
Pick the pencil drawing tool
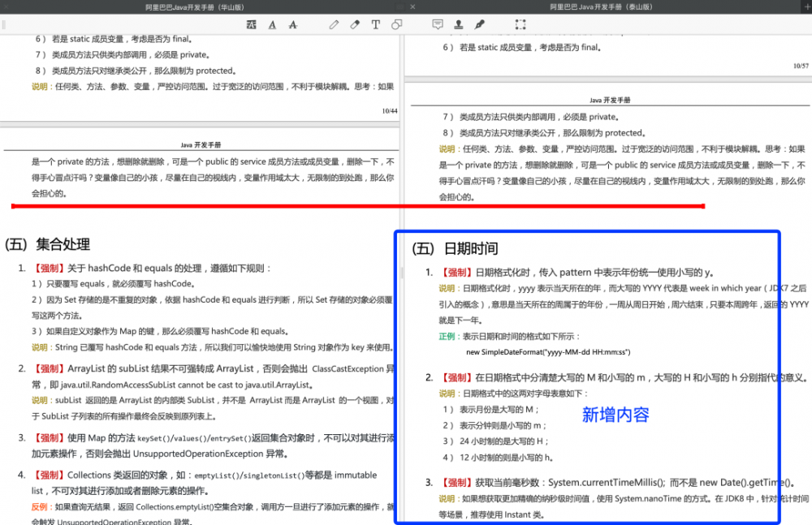[x=334, y=24]
